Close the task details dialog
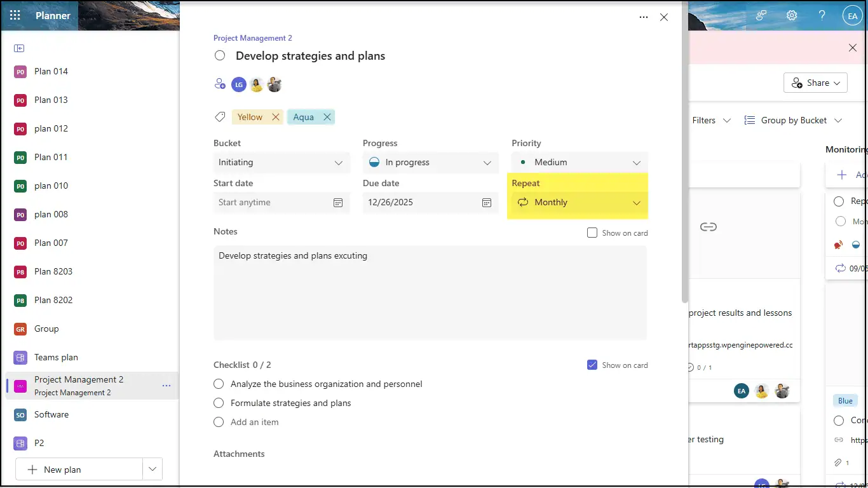Viewport: 868px width, 488px height. point(664,17)
